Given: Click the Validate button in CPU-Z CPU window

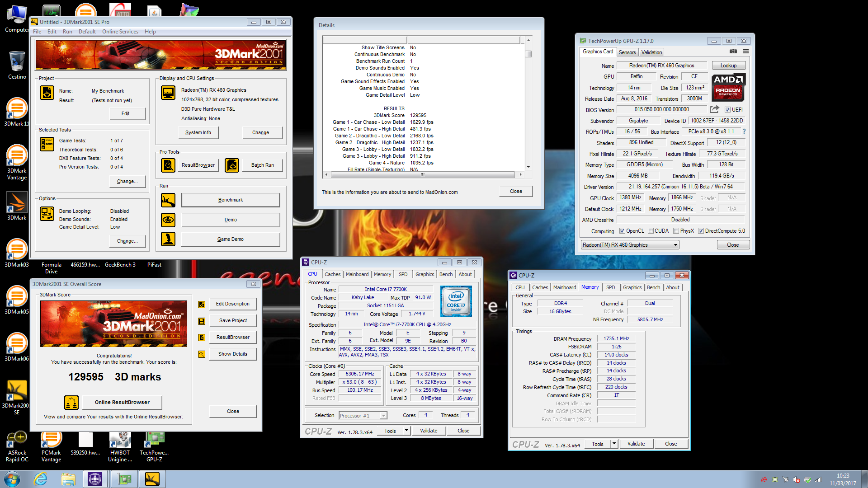Looking at the screenshot, I should (429, 431).
